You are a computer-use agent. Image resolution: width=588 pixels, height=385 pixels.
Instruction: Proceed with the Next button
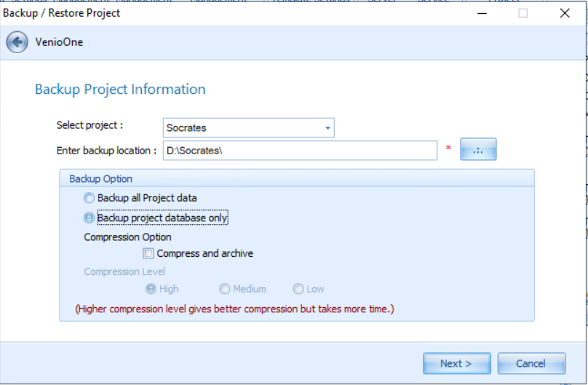pos(457,363)
